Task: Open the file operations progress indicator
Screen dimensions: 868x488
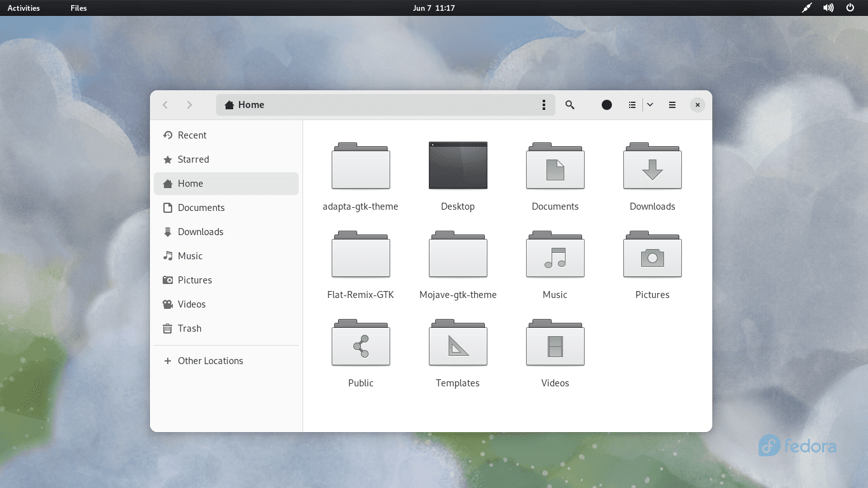Action: point(606,105)
